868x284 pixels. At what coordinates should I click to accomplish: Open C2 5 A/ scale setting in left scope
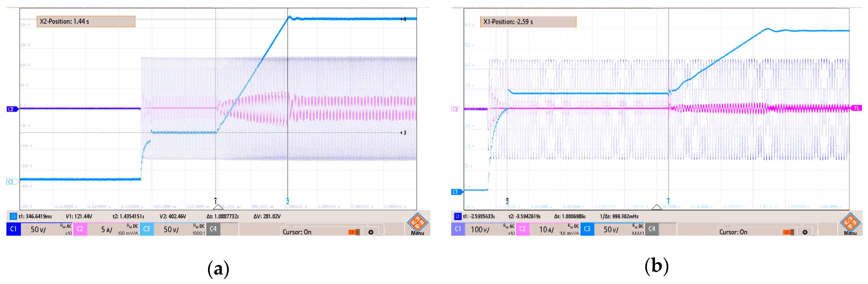(x=106, y=229)
